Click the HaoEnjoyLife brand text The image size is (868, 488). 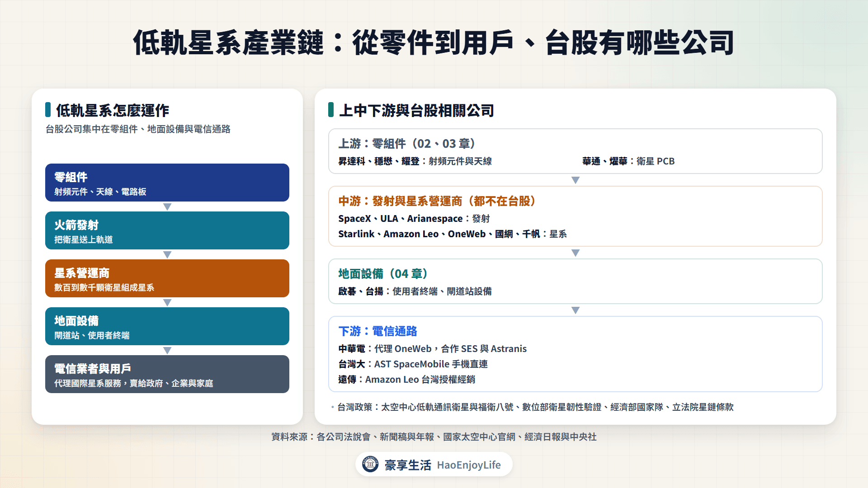[469, 465]
